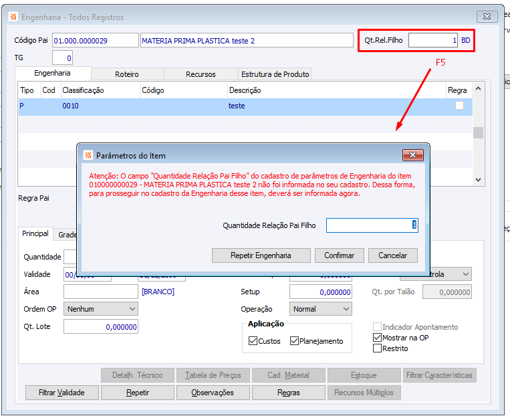Click the BD label next to Qt.Rel.Filho
Screen dimensions: 510x420
pos(466,40)
